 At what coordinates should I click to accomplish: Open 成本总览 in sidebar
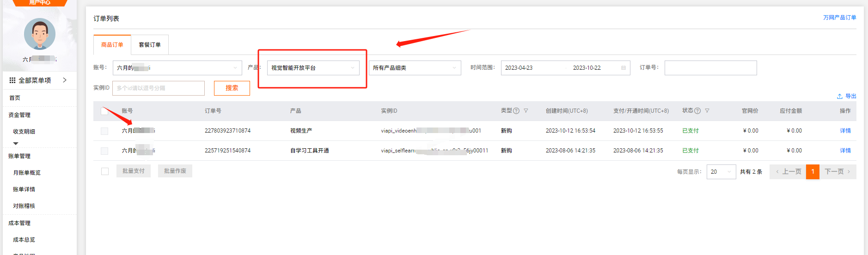tap(24, 240)
